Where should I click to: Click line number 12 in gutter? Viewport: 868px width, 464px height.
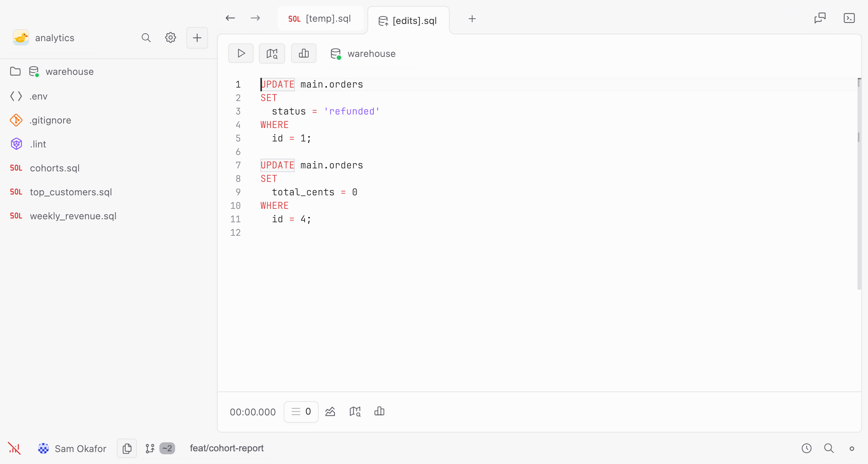pos(235,232)
